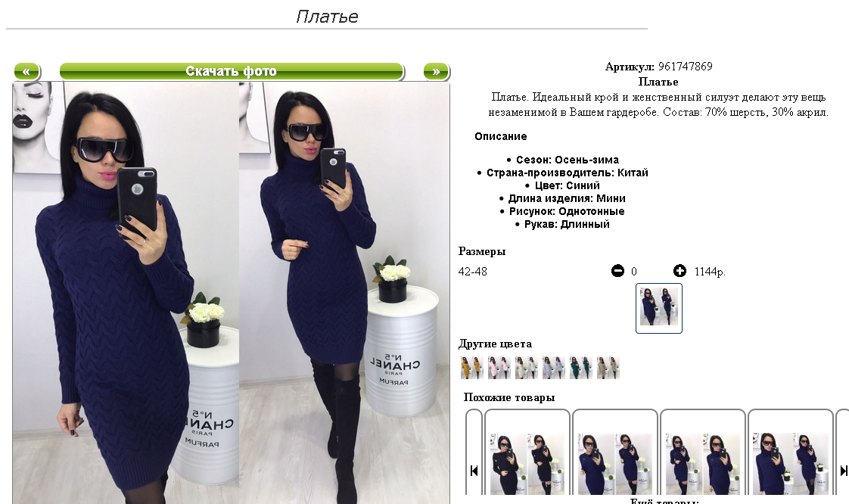Select the navy dress thumbnail under sizes
Image resolution: width=849 pixels, height=504 pixels.
659,308
